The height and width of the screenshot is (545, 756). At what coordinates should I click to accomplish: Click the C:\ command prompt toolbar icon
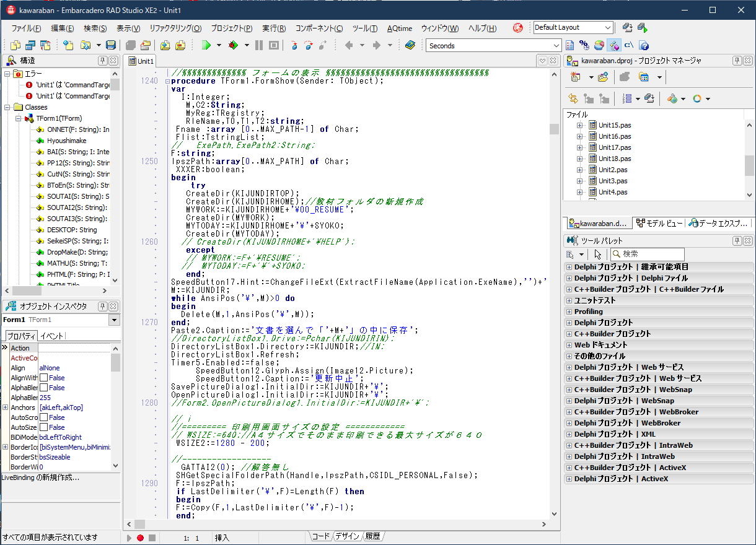pos(628,45)
